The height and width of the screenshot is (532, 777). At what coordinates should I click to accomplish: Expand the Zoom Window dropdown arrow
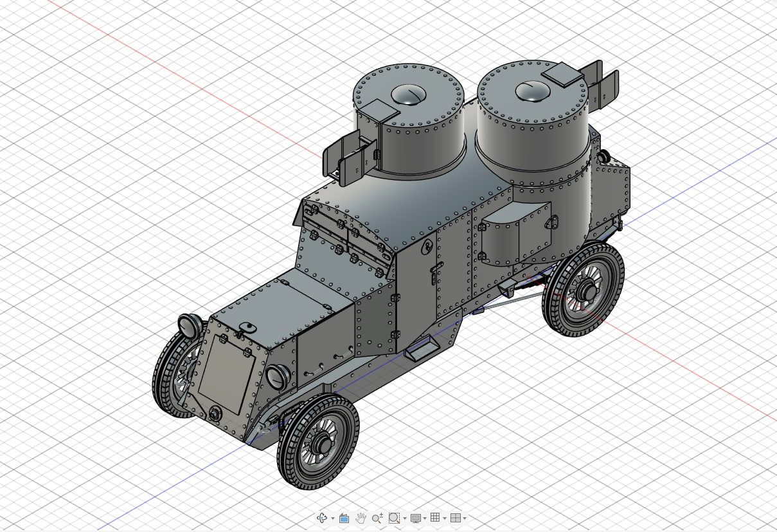(x=404, y=519)
